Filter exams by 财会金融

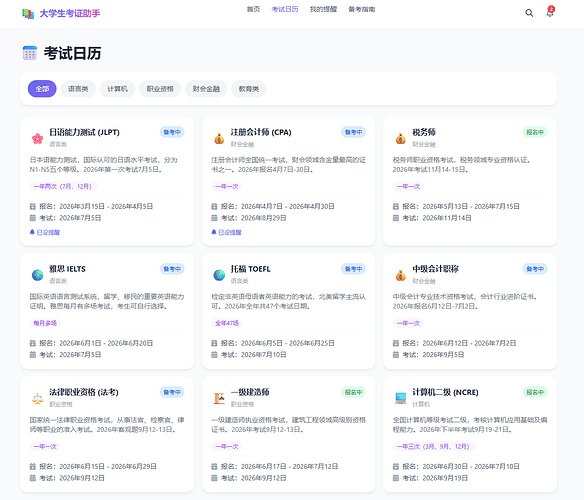coord(206,89)
